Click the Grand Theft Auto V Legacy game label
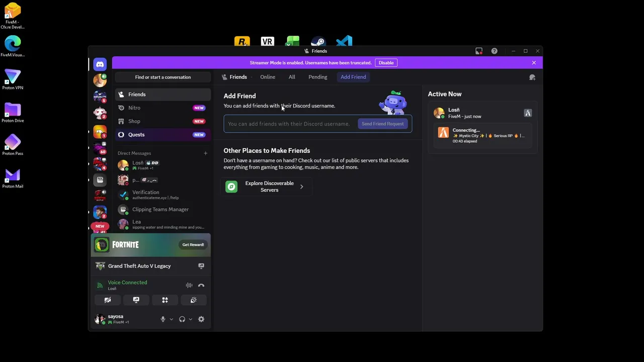Image resolution: width=644 pixels, height=362 pixels. click(139, 266)
